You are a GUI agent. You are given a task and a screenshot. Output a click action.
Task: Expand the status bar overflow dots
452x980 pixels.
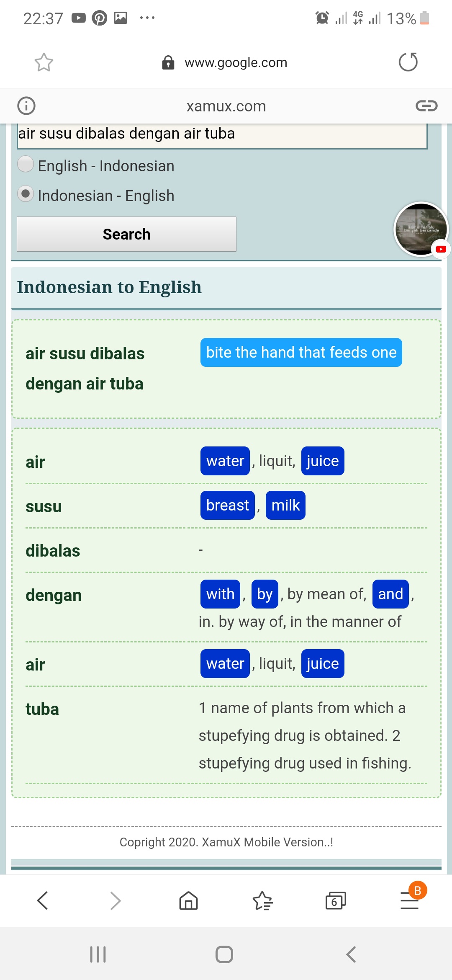[x=146, y=18]
